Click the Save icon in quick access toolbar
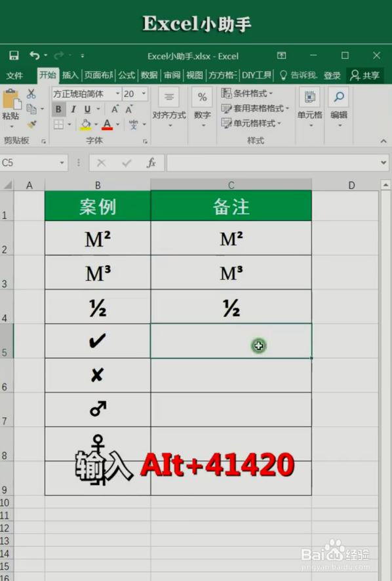Image resolution: width=392 pixels, height=581 pixels. tap(14, 56)
